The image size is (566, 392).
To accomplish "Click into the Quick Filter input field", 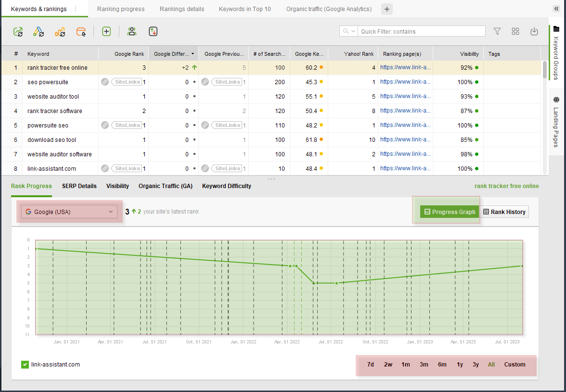I will tap(421, 31).
